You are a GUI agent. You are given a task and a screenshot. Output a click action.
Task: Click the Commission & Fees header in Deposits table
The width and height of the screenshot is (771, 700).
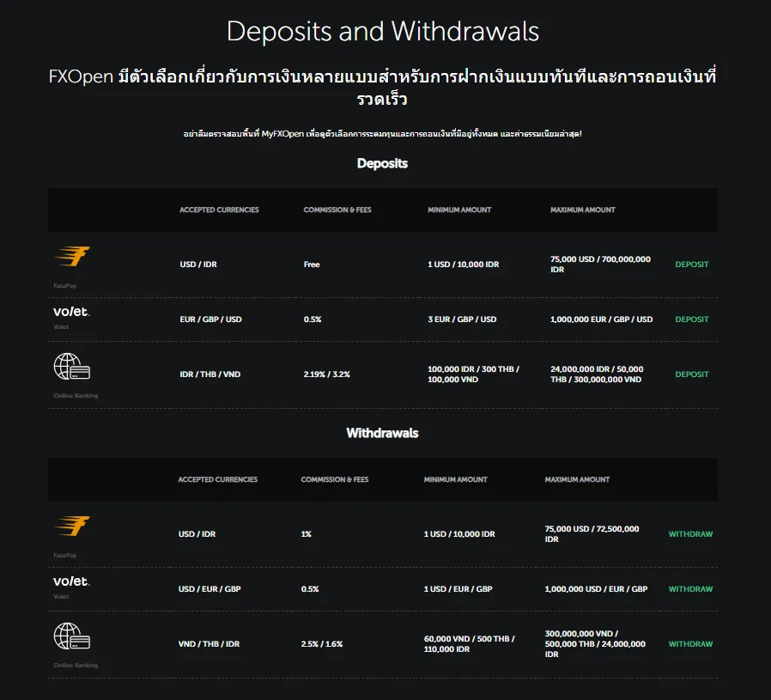pos(337,210)
